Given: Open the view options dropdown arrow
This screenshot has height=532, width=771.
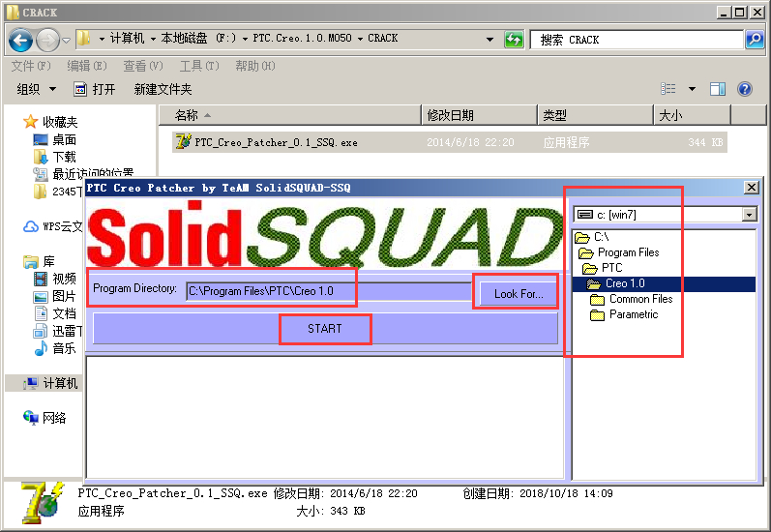Looking at the screenshot, I should pyautogui.click(x=692, y=89).
